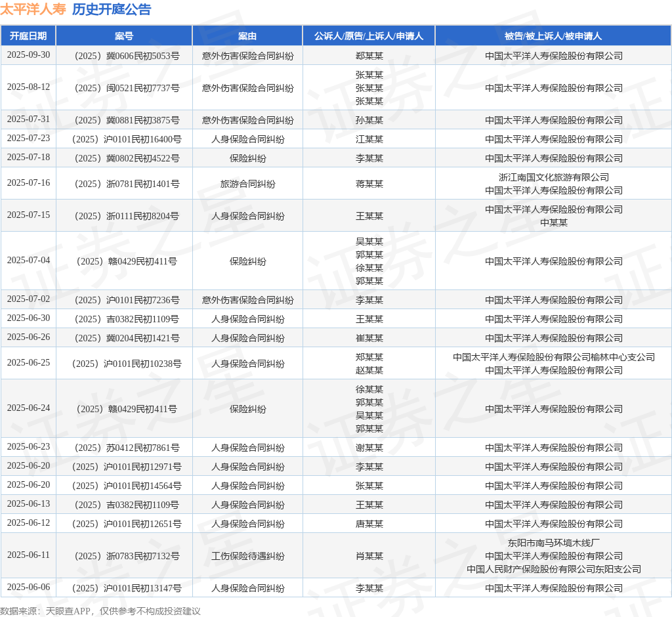
Task: Select date cell 2025-07-31
Action: coord(28,119)
